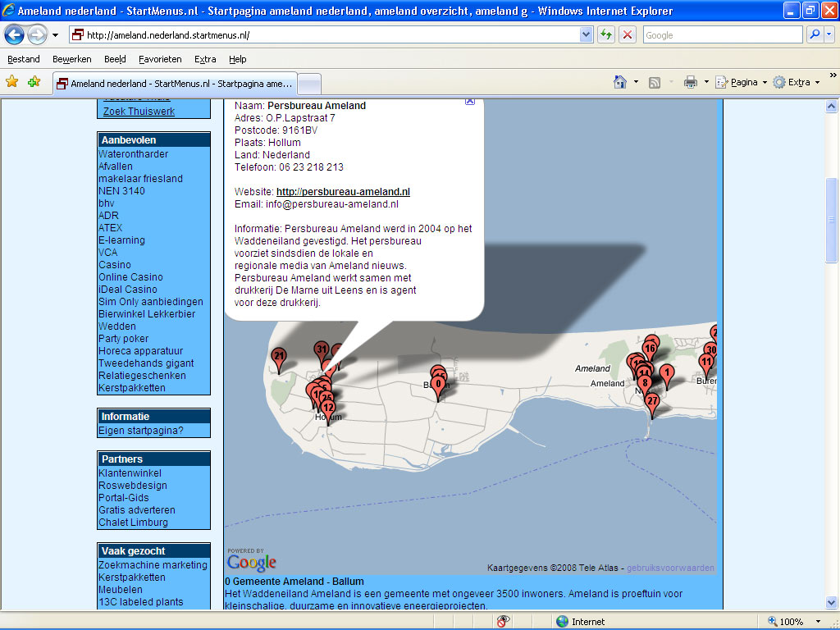Open the Zoekmachine marketing link
Image resolution: width=840 pixels, height=630 pixels.
point(153,565)
